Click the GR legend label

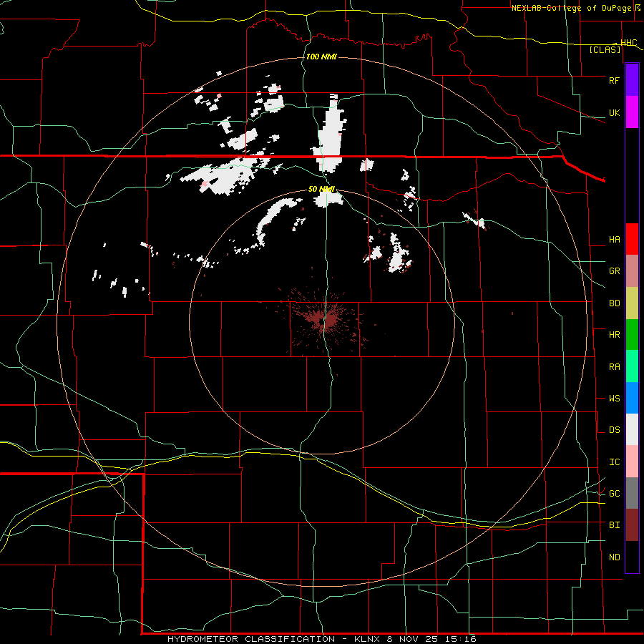point(614,271)
